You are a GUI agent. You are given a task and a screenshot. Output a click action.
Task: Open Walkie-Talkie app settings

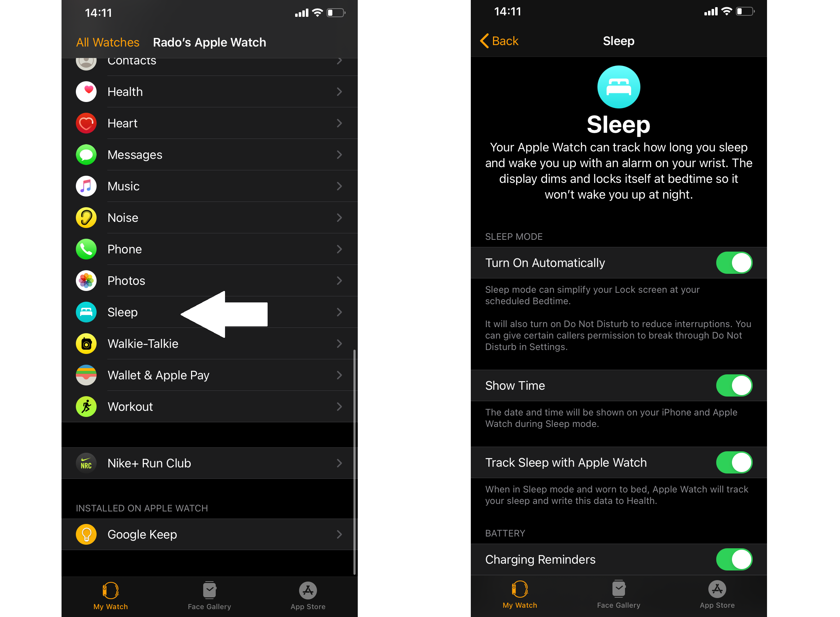[x=210, y=344]
